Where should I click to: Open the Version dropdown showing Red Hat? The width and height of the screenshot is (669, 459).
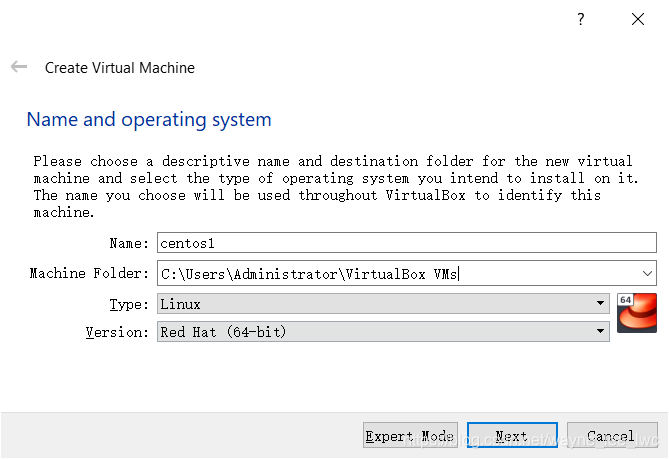click(383, 331)
